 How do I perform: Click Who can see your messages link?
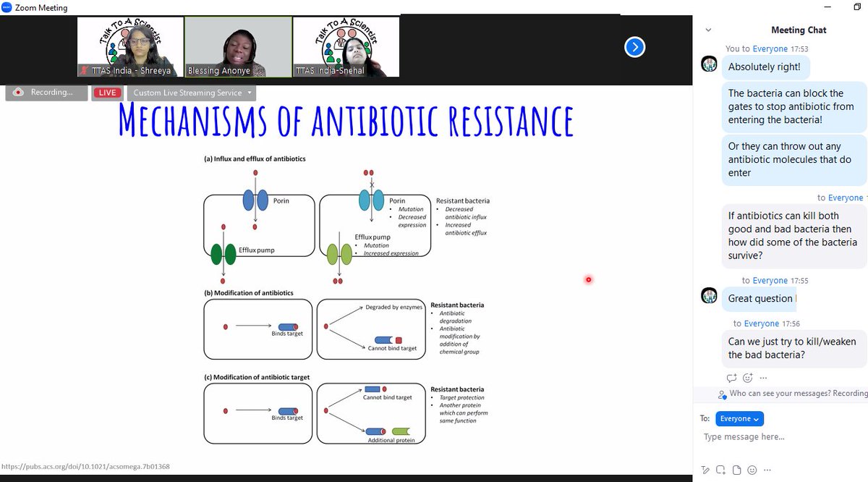pos(799,394)
